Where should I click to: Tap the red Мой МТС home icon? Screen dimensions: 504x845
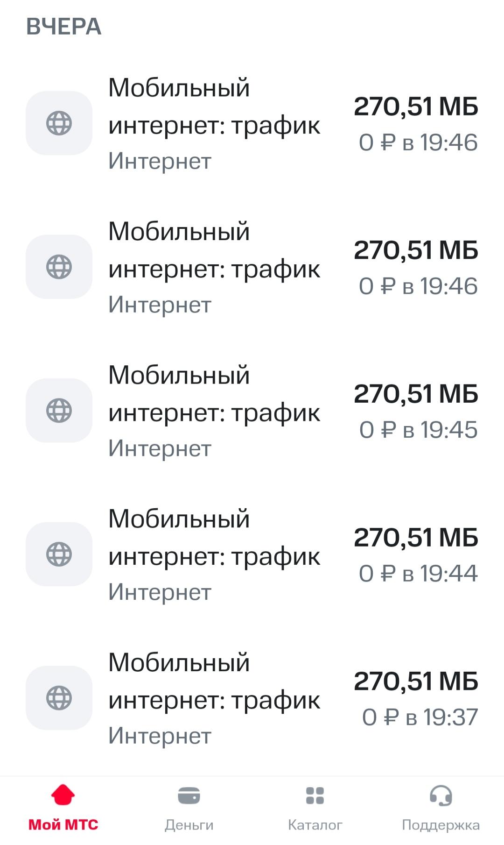pyautogui.click(x=63, y=795)
